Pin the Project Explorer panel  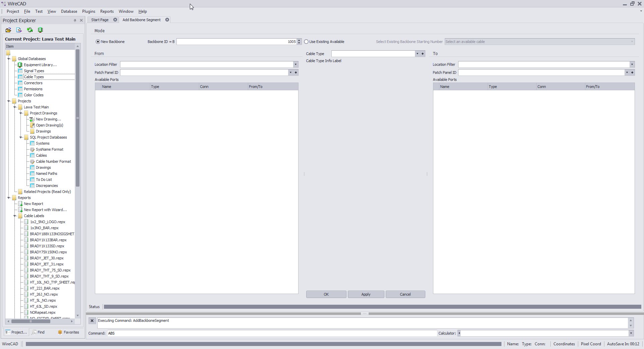click(x=75, y=20)
